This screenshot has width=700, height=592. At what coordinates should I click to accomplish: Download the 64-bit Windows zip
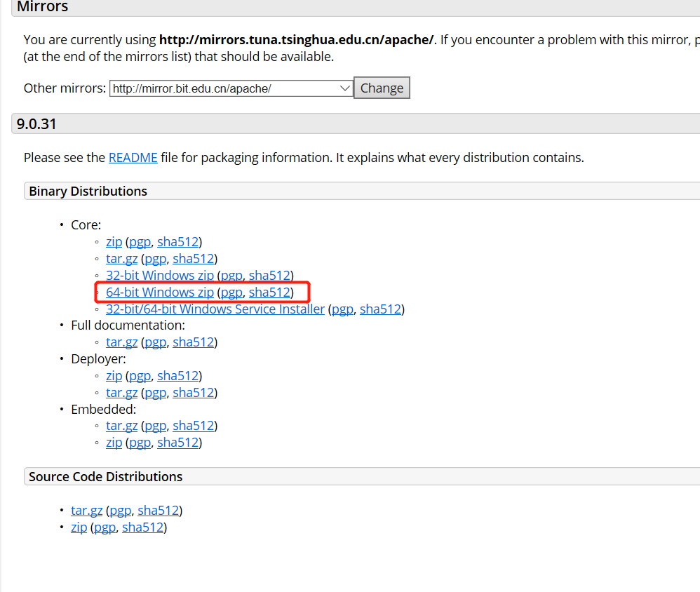[x=160, y=292]
